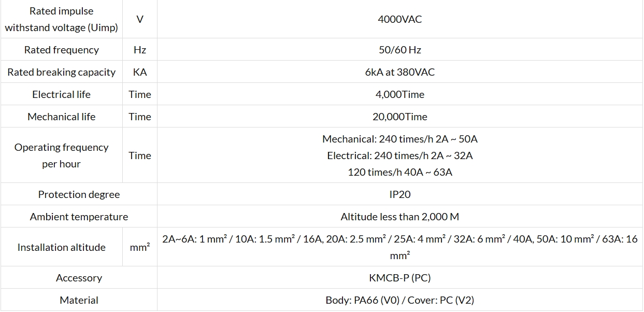The width and height of the screenshot is (644, 312).
Task: Click the '120 times/h 40A ~ 63A' text
Action: click(400, 172)
